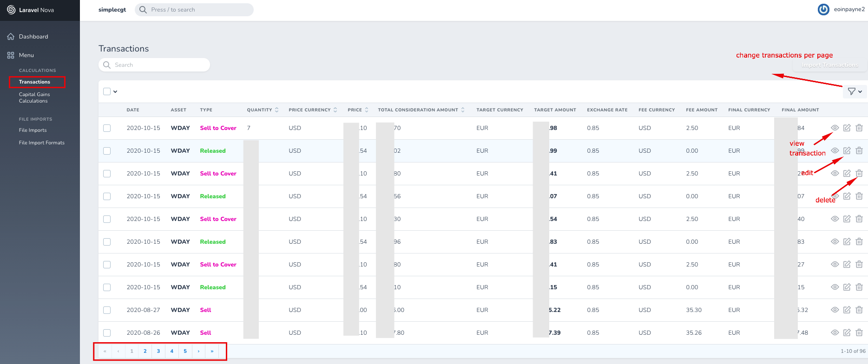Image resolution: width=868 pixels, height=364 pixels.
Task: Check the Released row with target amount .07
Action: (107, 196)
